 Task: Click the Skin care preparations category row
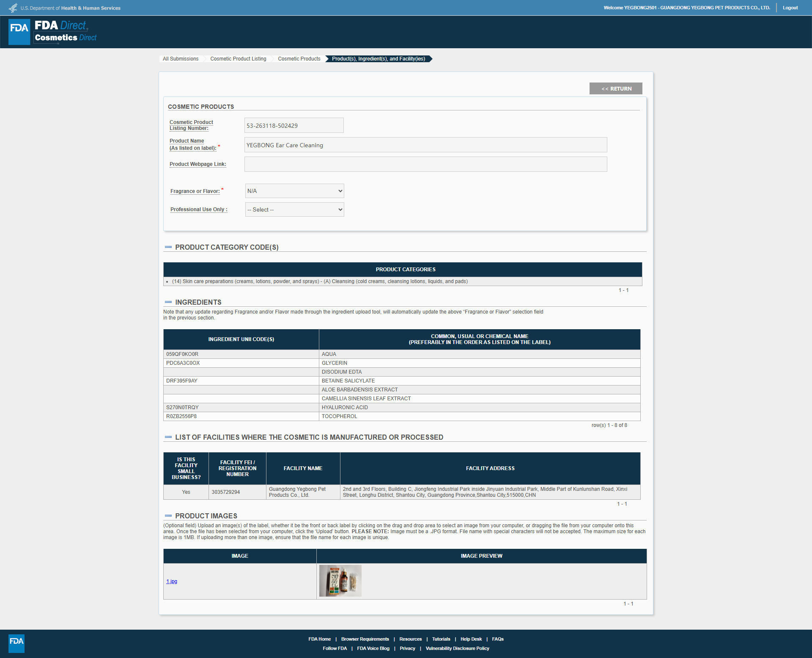pyautogui.click(x=403, y=281)
